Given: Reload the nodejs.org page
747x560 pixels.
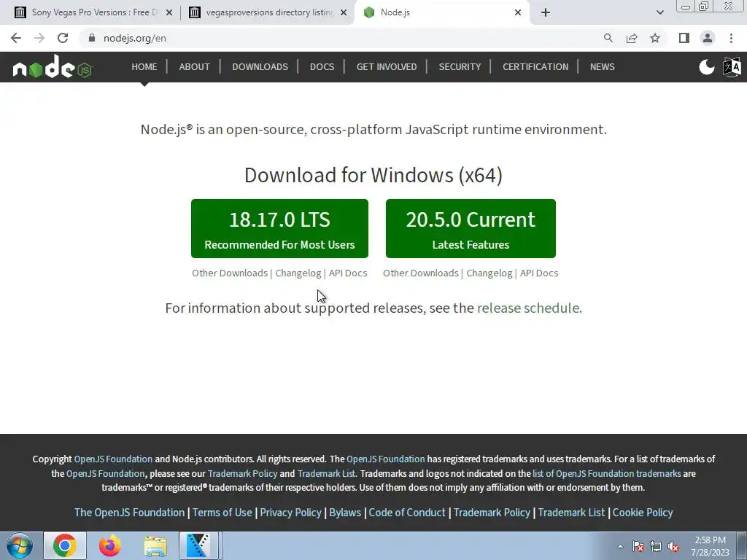Looking at the screenshot, I should (63, 38).
